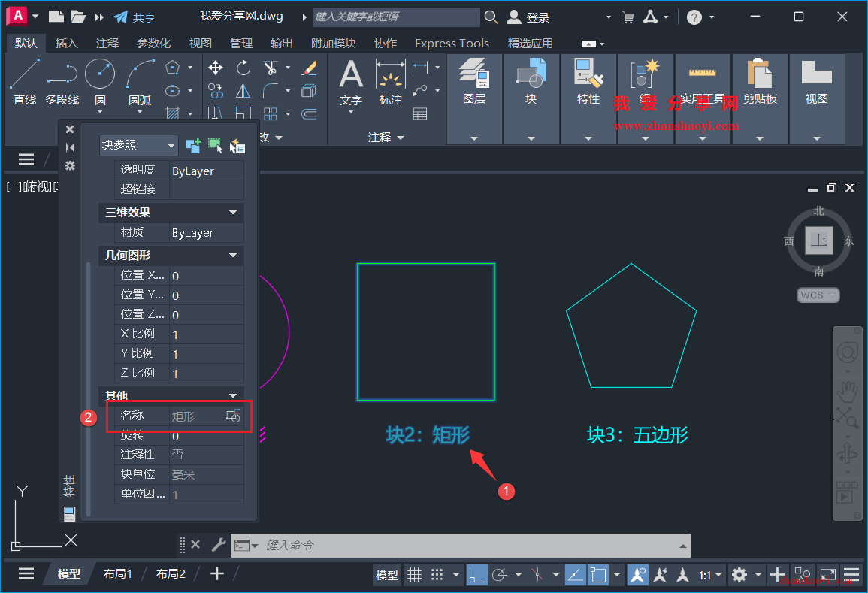This screenshot has width=868, height=593.
Task: Click the 登录 sign-in button
Action: [x=528, y=17]
